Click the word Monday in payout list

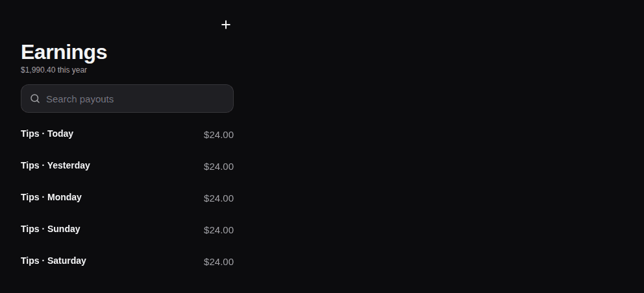click(64, 197)
